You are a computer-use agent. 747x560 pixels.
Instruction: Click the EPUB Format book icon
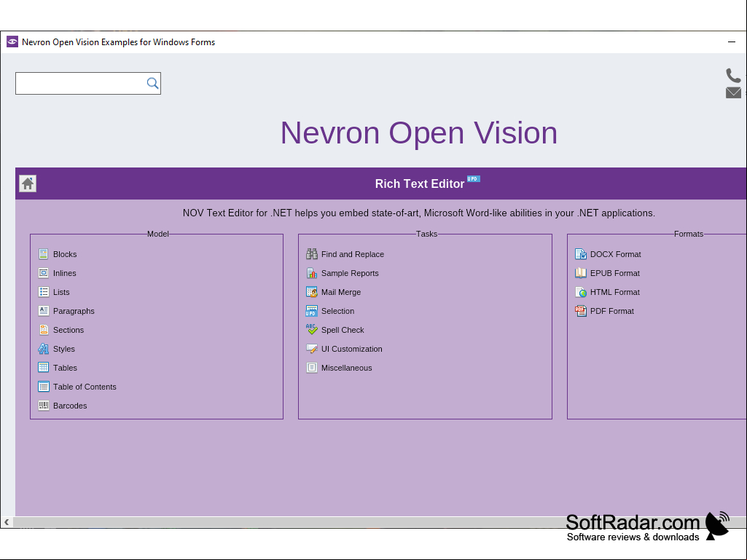[x=581, y=273]
